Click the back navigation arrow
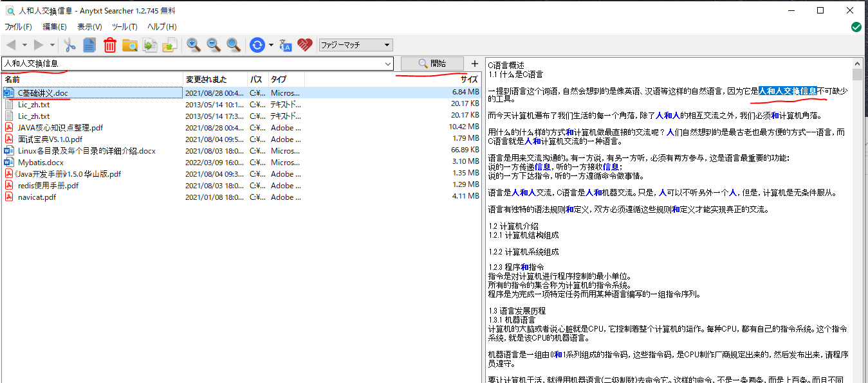868x383 pixels. 11,45
